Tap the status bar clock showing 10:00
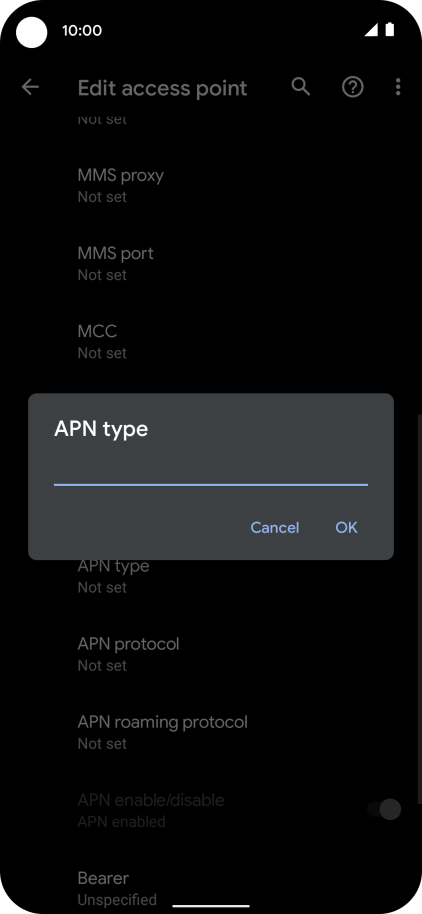The height and width of the screenshot is (914, 422). click(82, 30)
